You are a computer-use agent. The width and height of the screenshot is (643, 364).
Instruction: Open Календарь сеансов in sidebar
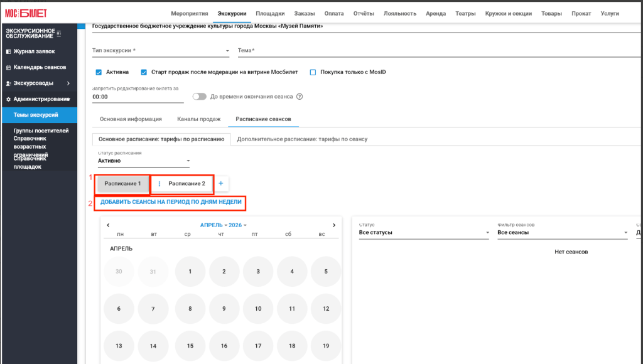point(40,67)
